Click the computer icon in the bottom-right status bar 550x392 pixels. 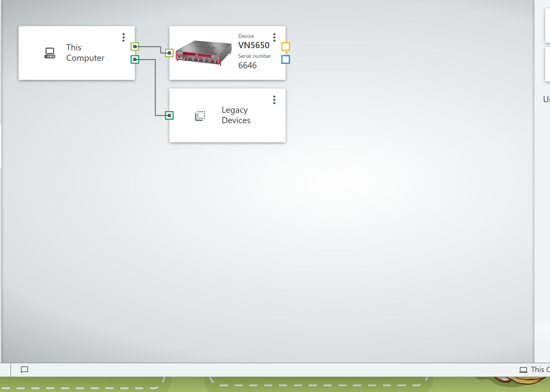524,369
